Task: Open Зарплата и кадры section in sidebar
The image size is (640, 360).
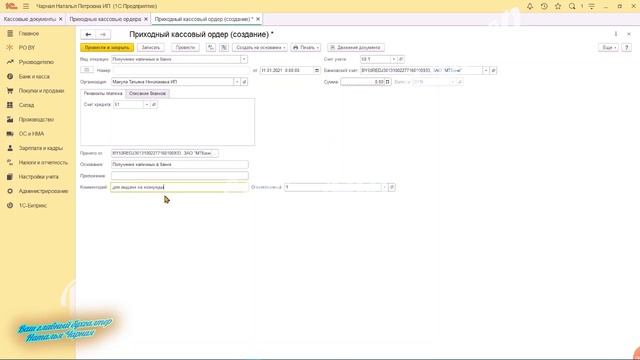Action: [40, 148]
